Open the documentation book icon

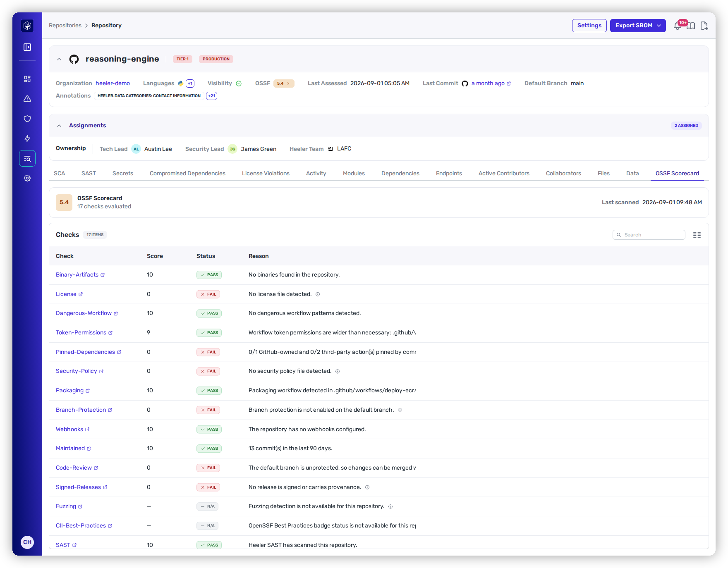pyautogui.click(x=691, y=26)
